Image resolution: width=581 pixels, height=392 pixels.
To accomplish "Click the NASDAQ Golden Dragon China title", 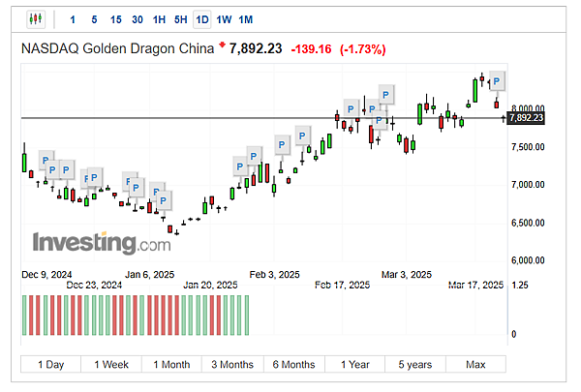I will (117, 48).
